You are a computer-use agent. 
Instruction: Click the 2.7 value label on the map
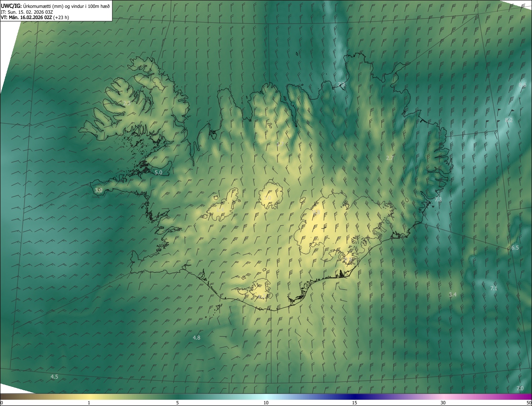[x=390, y=158]
